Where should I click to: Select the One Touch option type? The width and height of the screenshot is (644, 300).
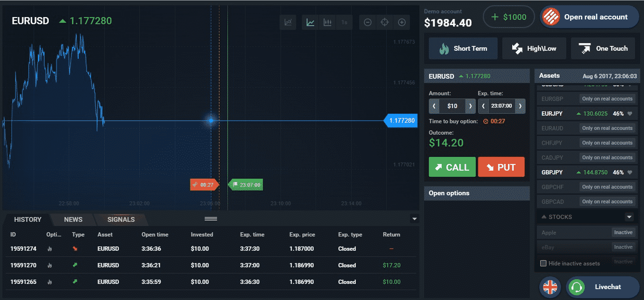tap(603, 48)
